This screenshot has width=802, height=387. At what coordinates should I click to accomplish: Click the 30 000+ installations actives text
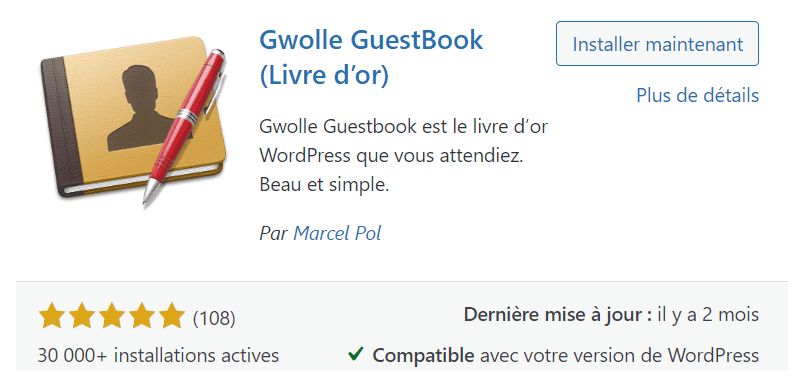click(x=158, y=355)
